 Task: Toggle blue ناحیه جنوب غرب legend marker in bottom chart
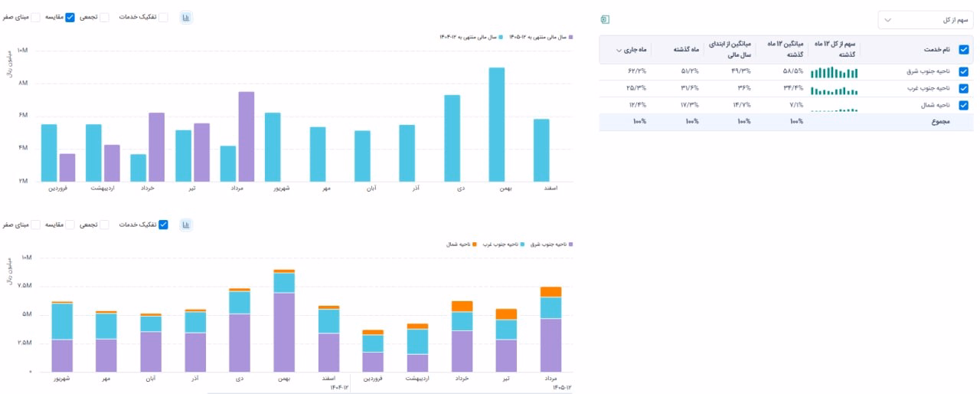[x=523, y=245]
